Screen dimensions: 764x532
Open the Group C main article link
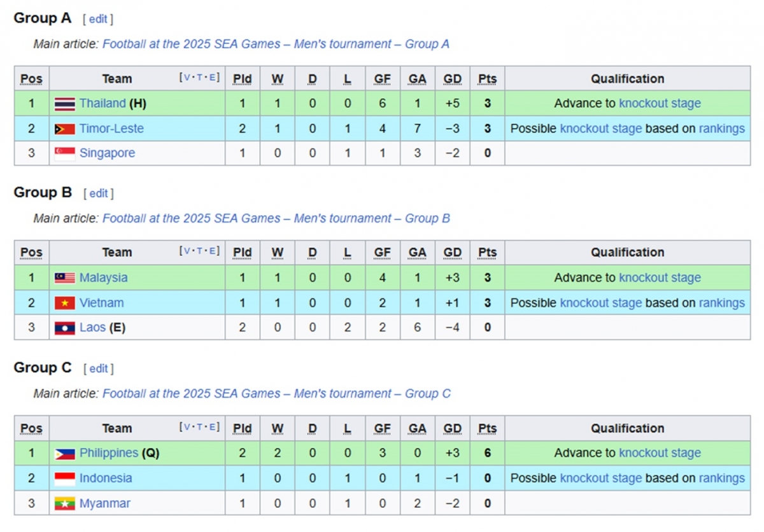tap(276, 394)
